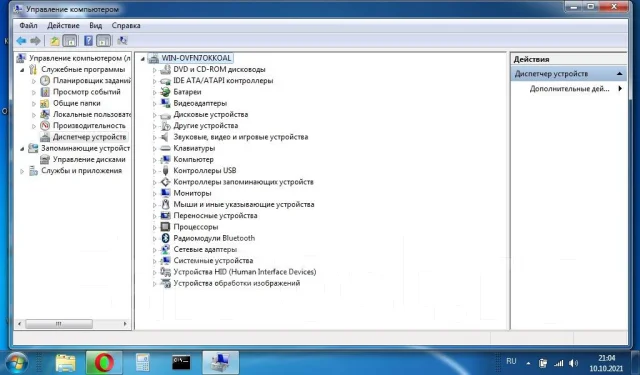Viewport: 640px width, 375px height.
Task: Select the Видеоадаптеры label
Action: point(200,103)
